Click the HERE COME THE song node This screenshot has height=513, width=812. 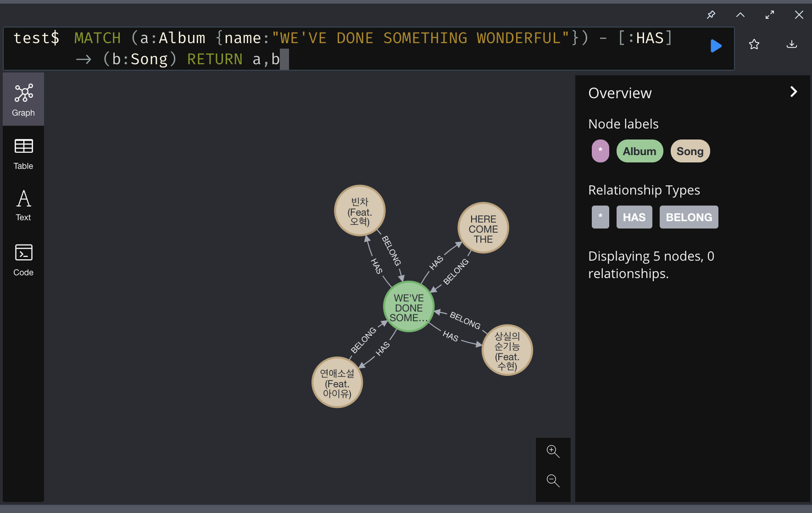pos(483,228)
